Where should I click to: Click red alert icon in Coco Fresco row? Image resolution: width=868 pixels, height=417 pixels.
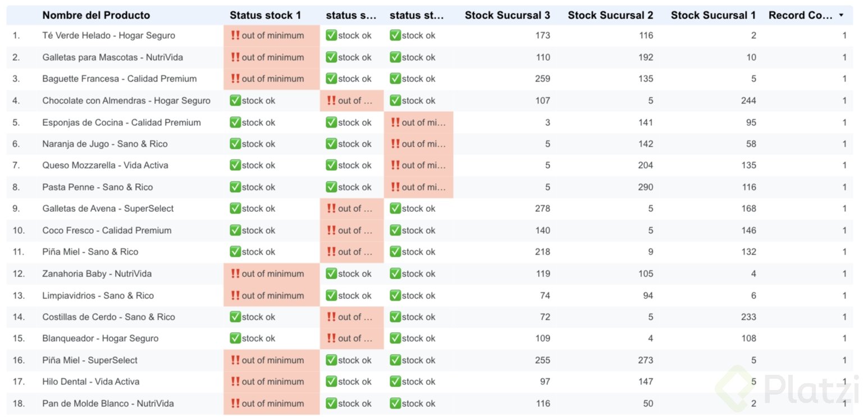pos(331,230)
